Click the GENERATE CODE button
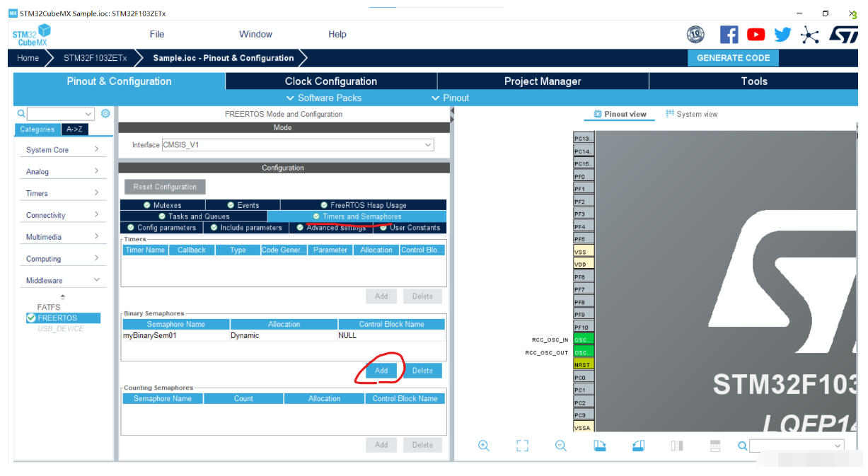Image resolution: width=868 pixels, height=476 pixels. (x=733, y=58)
